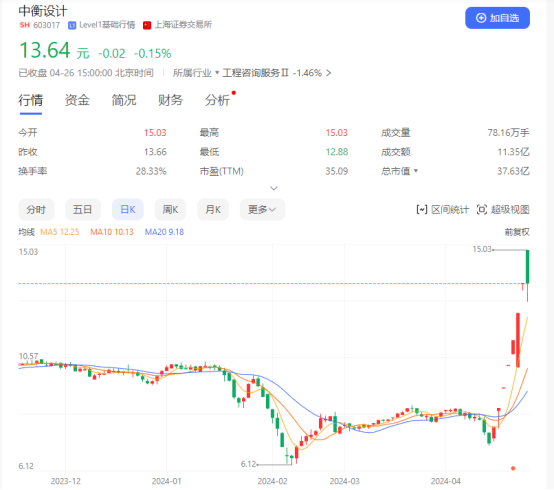Open the 分析 tab with red dot

[x=217, y=100]
